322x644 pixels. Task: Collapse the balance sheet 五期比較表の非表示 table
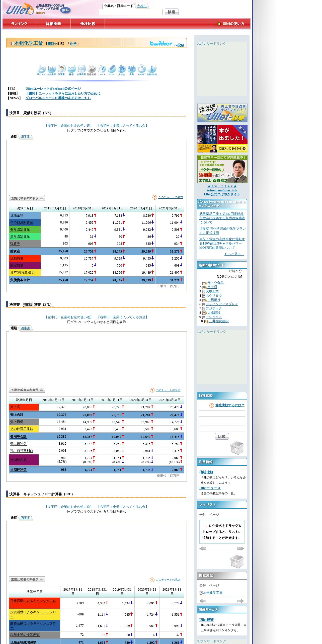(27, 198)
